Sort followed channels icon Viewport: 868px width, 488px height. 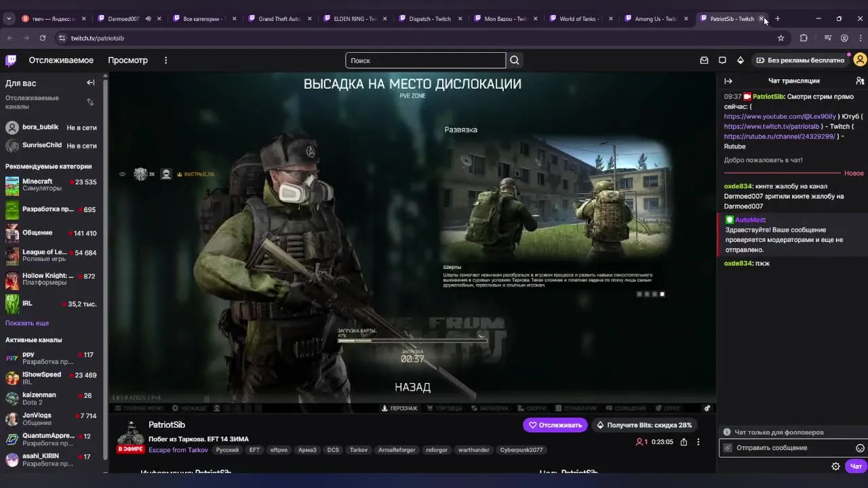90,102
